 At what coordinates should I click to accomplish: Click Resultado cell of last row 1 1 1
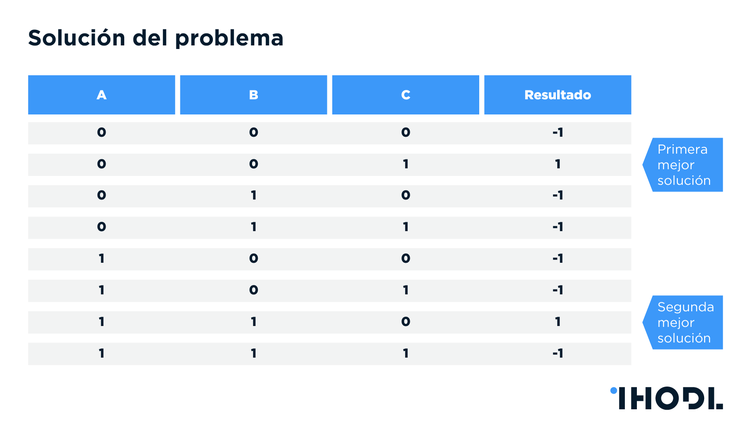point(557,353)
